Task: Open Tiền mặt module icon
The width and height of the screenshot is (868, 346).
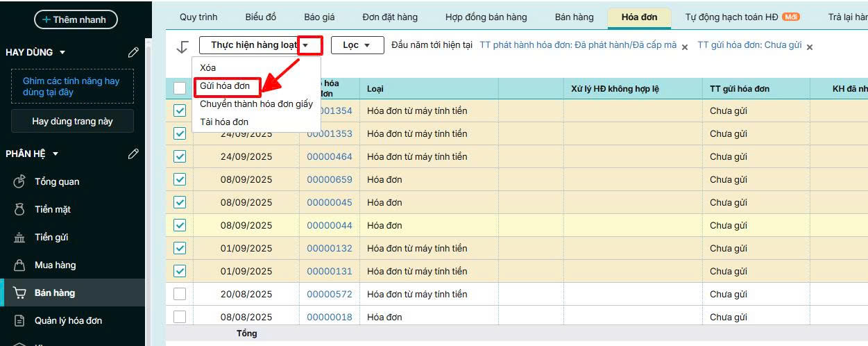Action: (x=19, y=209)
